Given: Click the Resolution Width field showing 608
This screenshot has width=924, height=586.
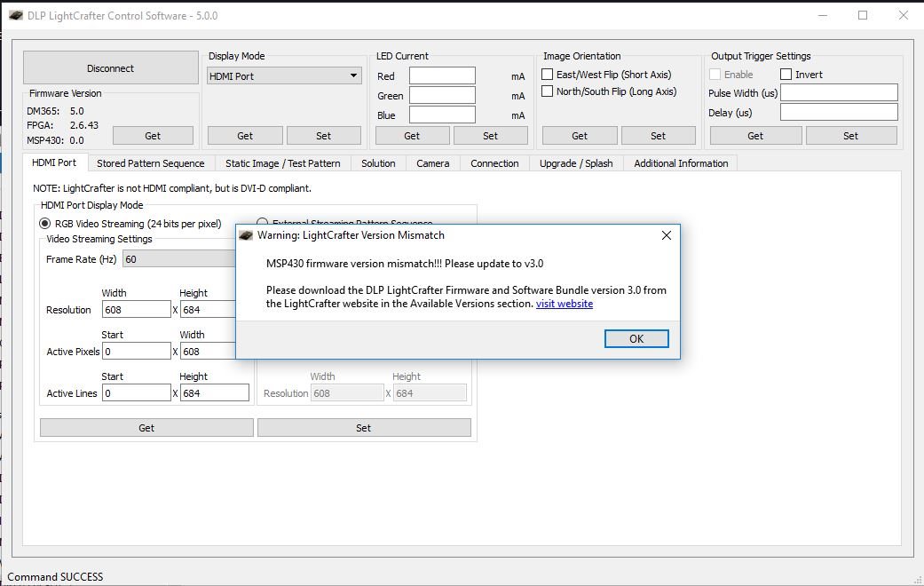Looking at the screenshot, I should point(137,310).
